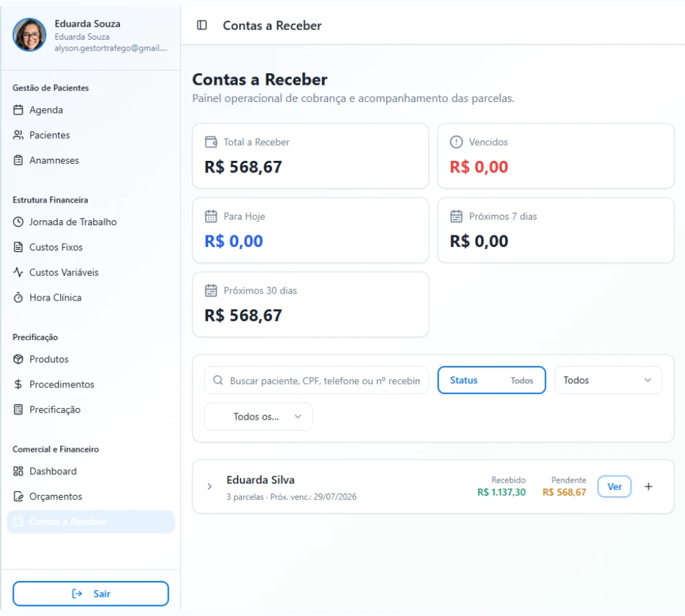Click the red Vencidos R$ 0,00 value

(479, 167)
